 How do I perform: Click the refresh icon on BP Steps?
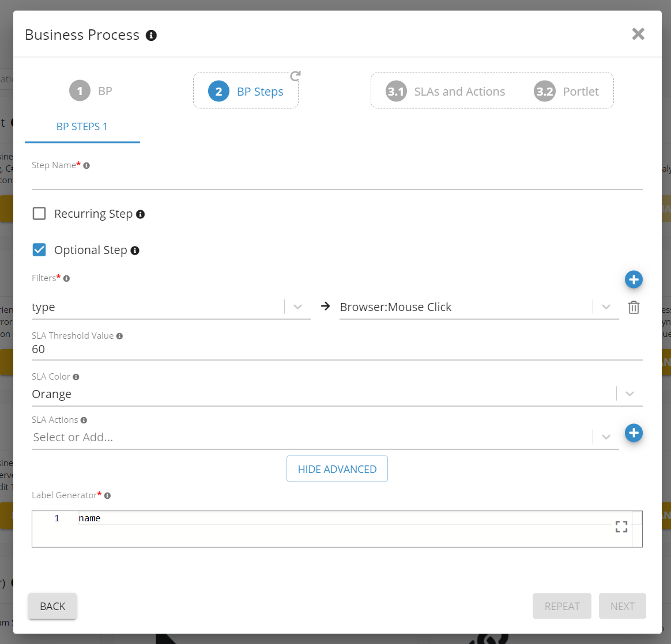pyautogui.click(x=295, y=76)
